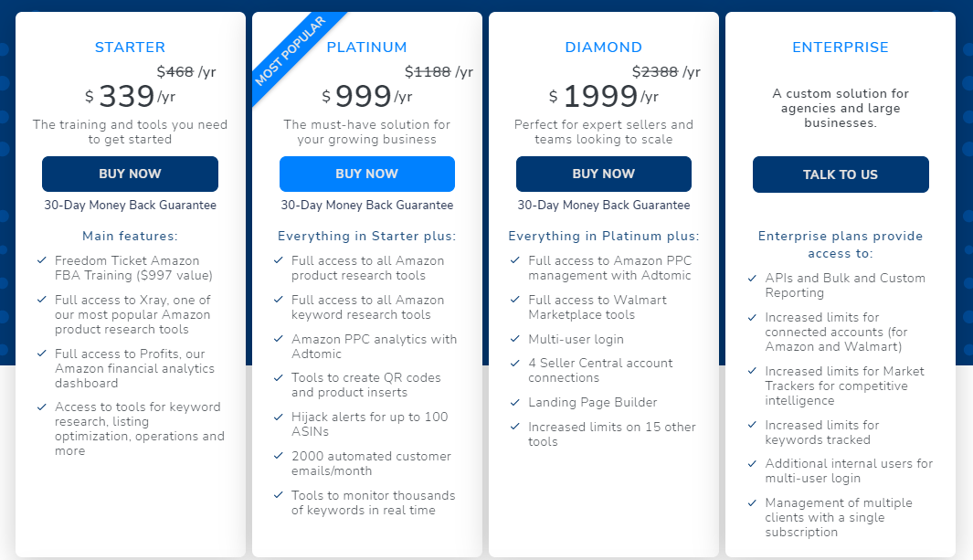Click the Platinum plan Buy Now button
973x560 pixels.
[366, 174]
